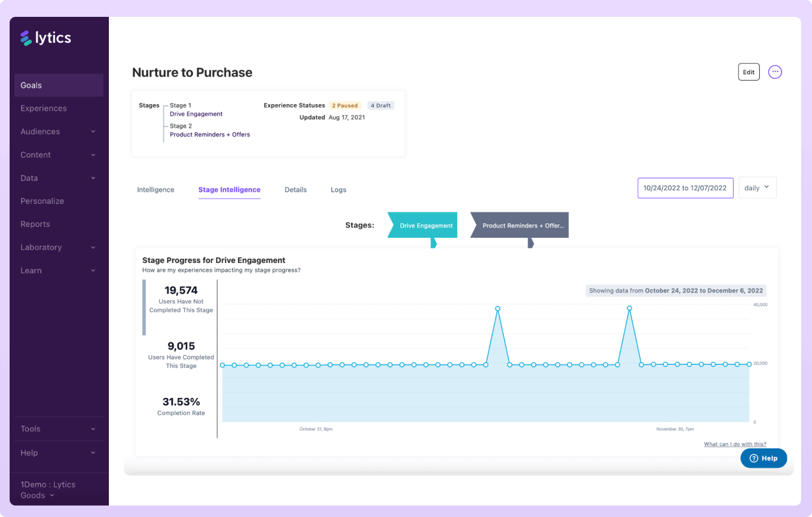
Task: Switch to the Logs tab
Action: click(x=338, y=190)
